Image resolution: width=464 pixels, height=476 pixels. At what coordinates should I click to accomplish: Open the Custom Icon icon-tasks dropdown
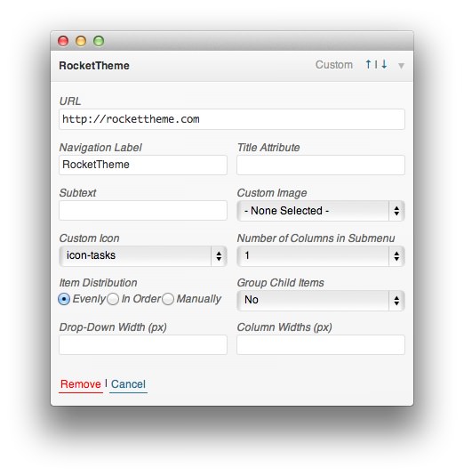[143, 256]
